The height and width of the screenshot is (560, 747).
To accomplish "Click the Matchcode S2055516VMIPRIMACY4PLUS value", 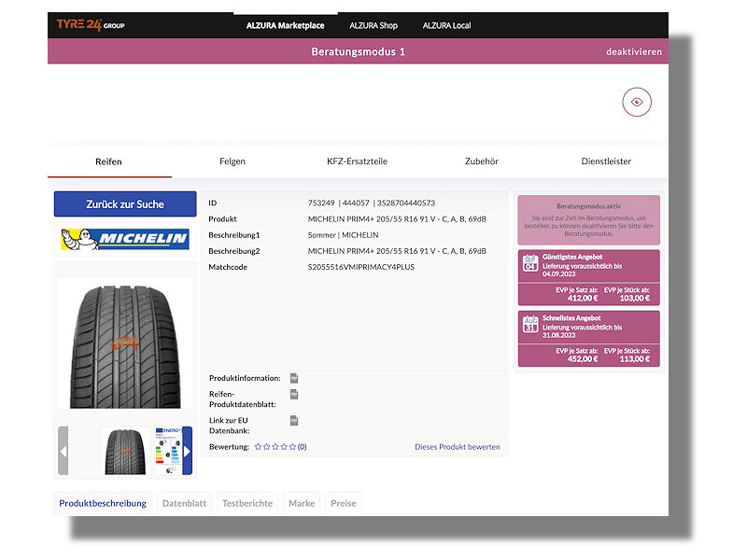I will [x=361, y=267].
